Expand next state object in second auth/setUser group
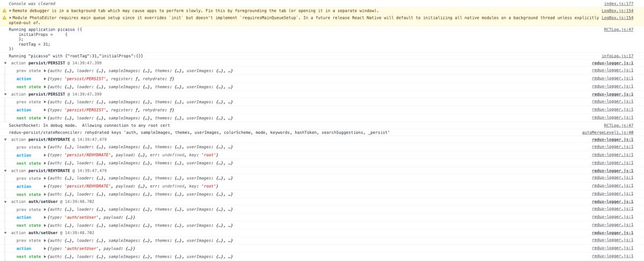The height and width of the screenshot is (261, 644). pyautogui.click(x=45, y=256)
